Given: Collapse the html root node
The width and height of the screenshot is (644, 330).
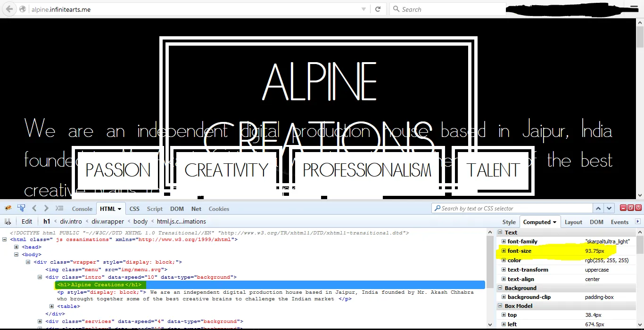Looking at the screenshot, I should (x=5, y=240).
